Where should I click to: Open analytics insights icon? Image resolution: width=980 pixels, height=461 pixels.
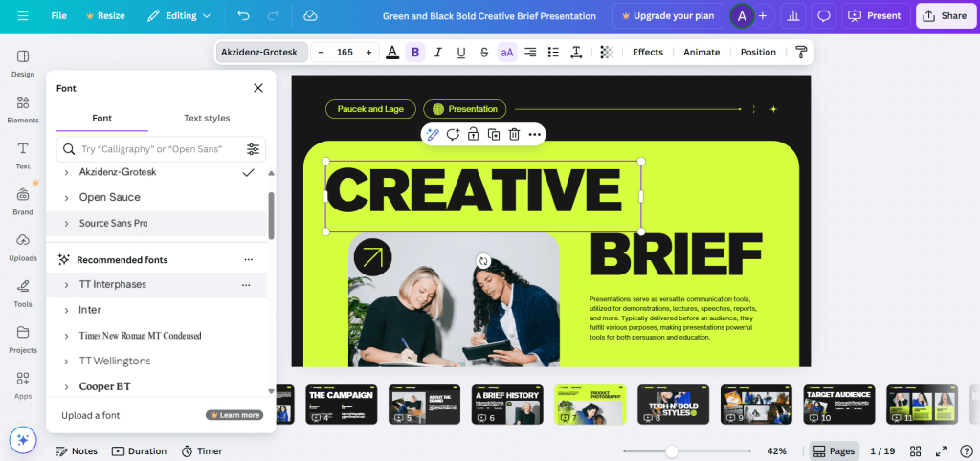pyautogui.click(x=793, y=16)
